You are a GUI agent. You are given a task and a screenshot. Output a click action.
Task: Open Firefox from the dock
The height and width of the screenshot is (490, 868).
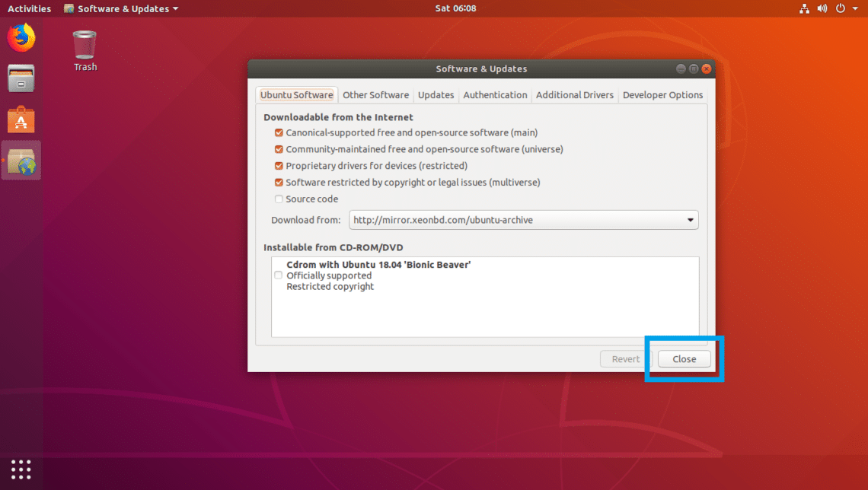coord(21,37)
